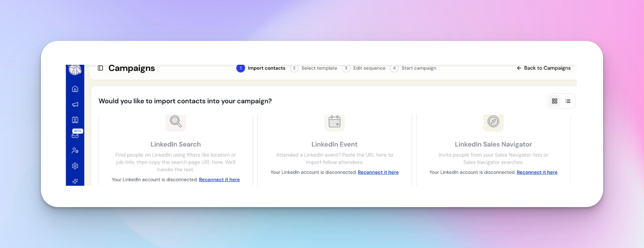
Task: Go to step 1 Import contacts
Action: coord(261,68)
